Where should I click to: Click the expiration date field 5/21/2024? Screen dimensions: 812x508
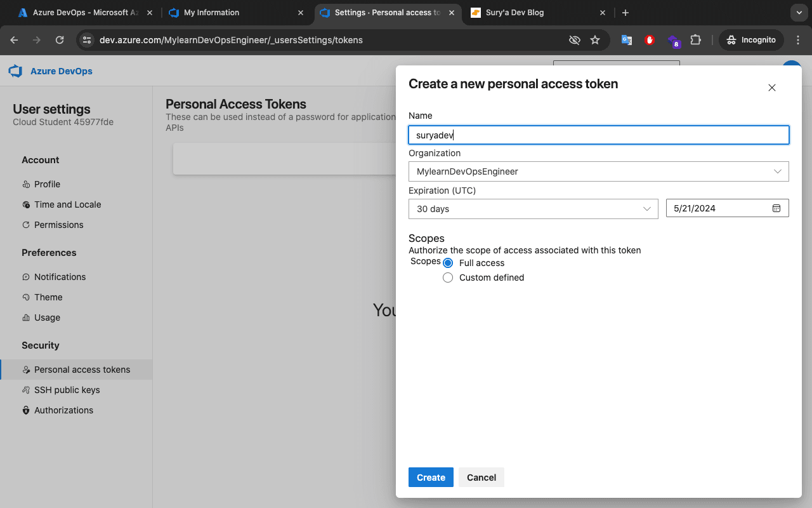click(727, 208)
